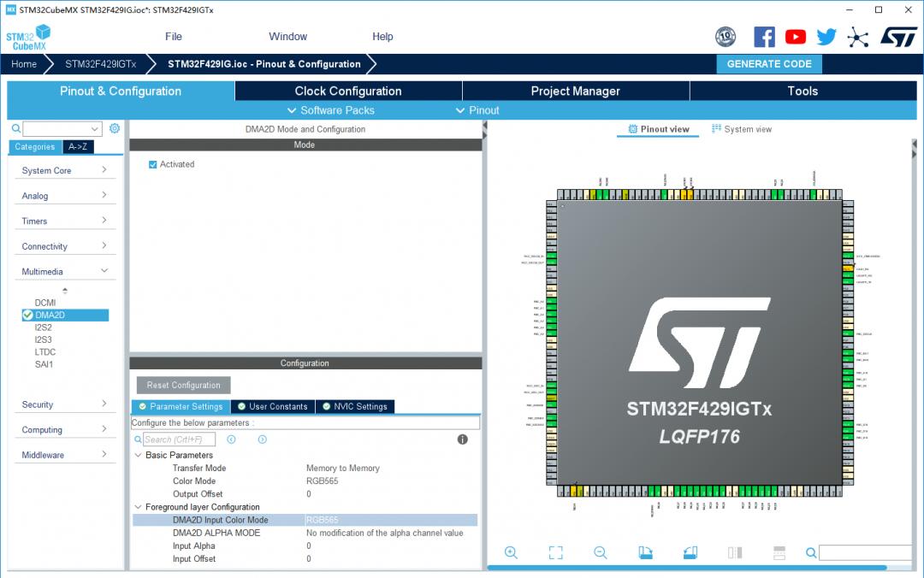The image size is (924, 578).
Task: Fit chip view to screen icon
Action: (556, 552)
